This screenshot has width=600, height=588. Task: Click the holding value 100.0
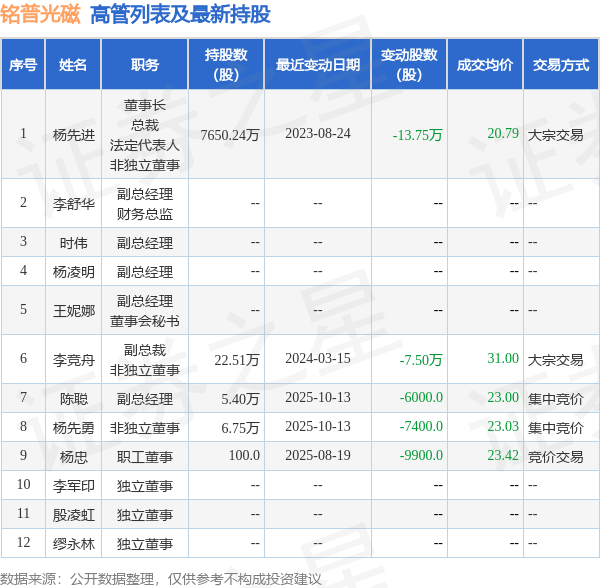pyautogui.click(x=244, y=455)
